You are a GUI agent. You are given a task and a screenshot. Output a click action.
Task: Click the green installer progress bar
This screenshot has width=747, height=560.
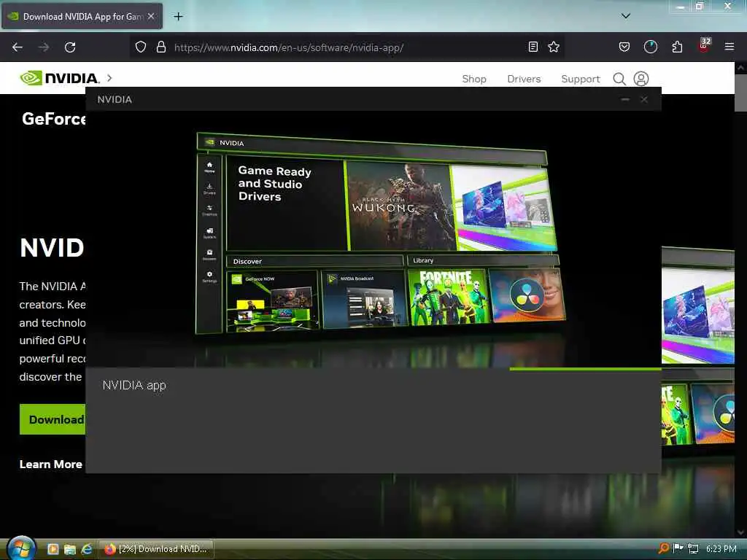click(x=586, y=368)
